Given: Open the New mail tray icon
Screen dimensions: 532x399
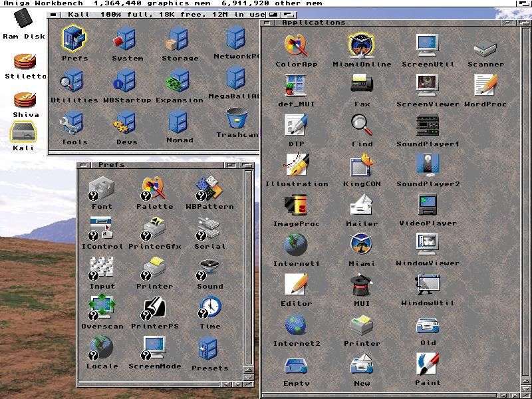Looking at the screenshot, I should pyautogui.click(x=362, y=364).
